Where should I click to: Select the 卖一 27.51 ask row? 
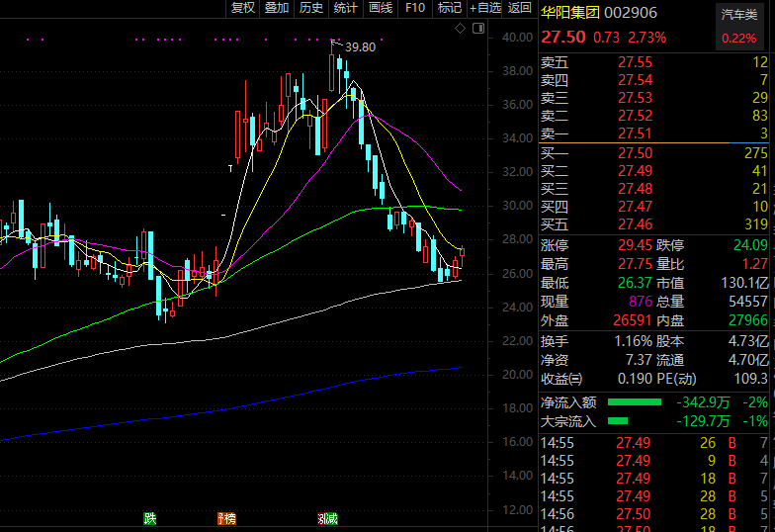653,133
